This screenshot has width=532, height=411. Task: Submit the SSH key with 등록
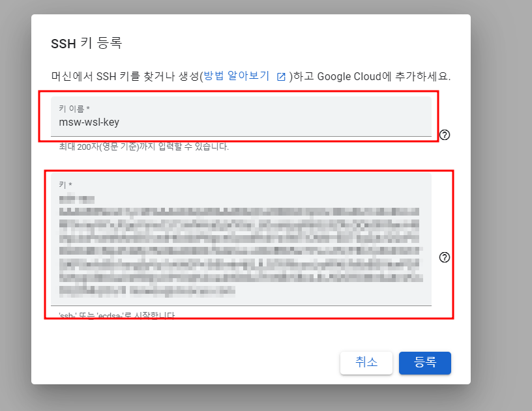point(425,363)
